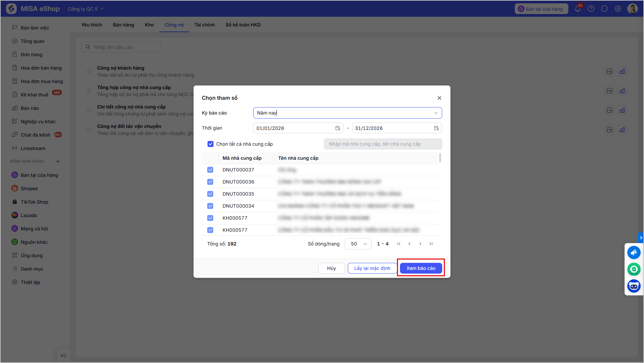The width and height of the screenshot is (644, 363).
Task: Click Lấy lại mặc định button
Action: tap(372, 268)
